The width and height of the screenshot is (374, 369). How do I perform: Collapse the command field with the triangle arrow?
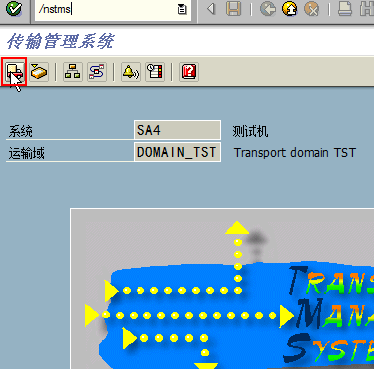click(210, 9)
